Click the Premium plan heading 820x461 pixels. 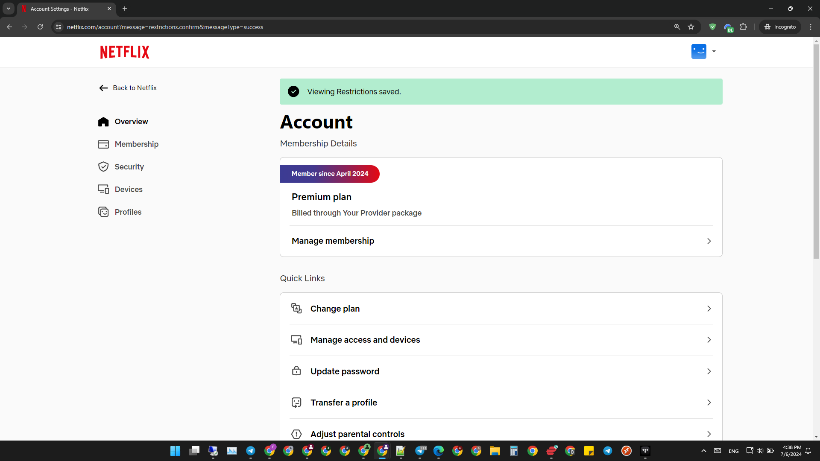(322, 197)
